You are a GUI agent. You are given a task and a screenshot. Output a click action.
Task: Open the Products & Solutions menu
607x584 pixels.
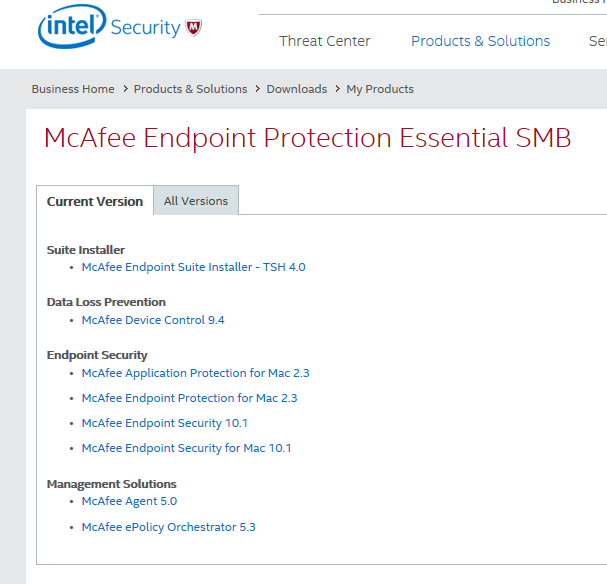(x=480, y=41)
